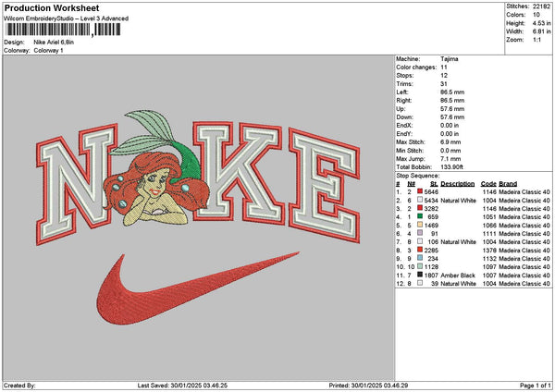The width and height of the screenshot is (555, 392).
Task: Click the Description column header
Action: pyautogui.click(x=457, y=184)
